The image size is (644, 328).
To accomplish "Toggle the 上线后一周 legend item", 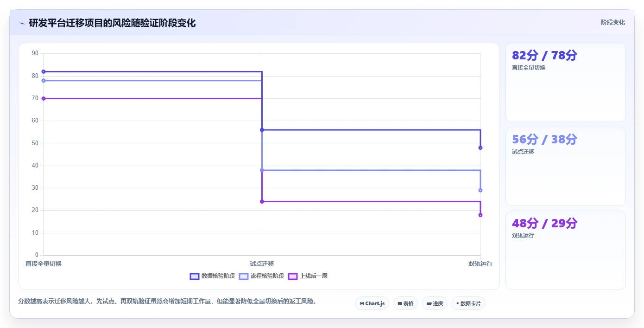I will [x=308, y=276].
